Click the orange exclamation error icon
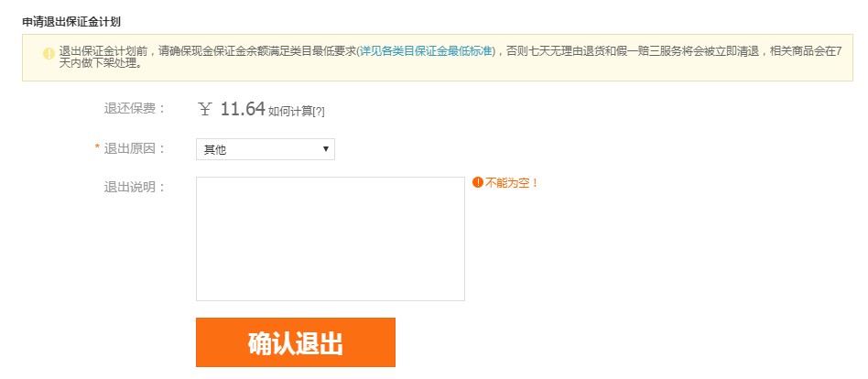868x379 pixels. pos(478,182)
